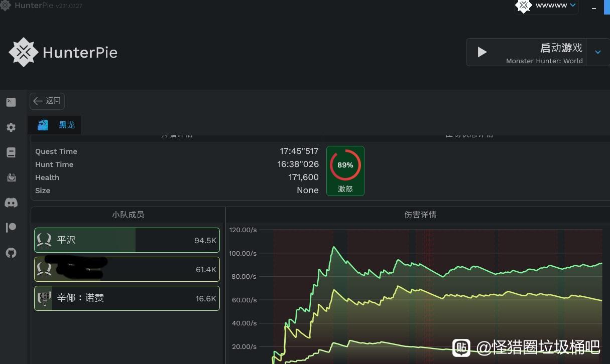Click the green damage bar behind 平沢
This screenshot has width=610, height=364.
click(x=85, y=240)
